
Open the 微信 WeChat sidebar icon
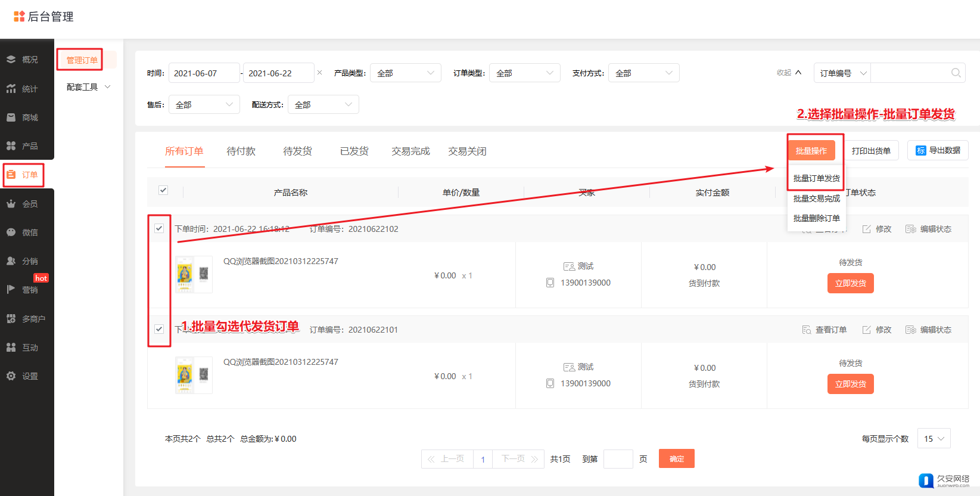tap(11, 232)
